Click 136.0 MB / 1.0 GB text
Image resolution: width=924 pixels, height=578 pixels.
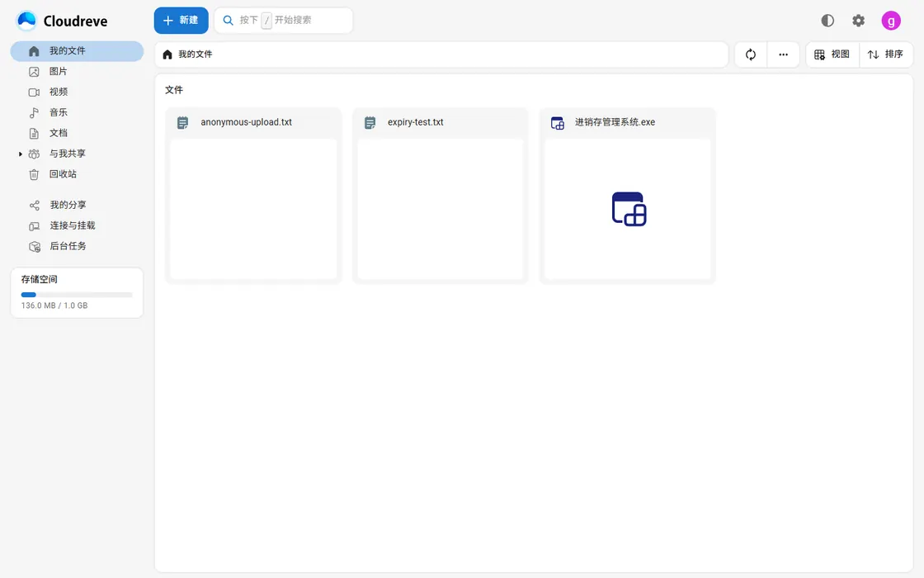pyautogui.click(x=54, y=306)
